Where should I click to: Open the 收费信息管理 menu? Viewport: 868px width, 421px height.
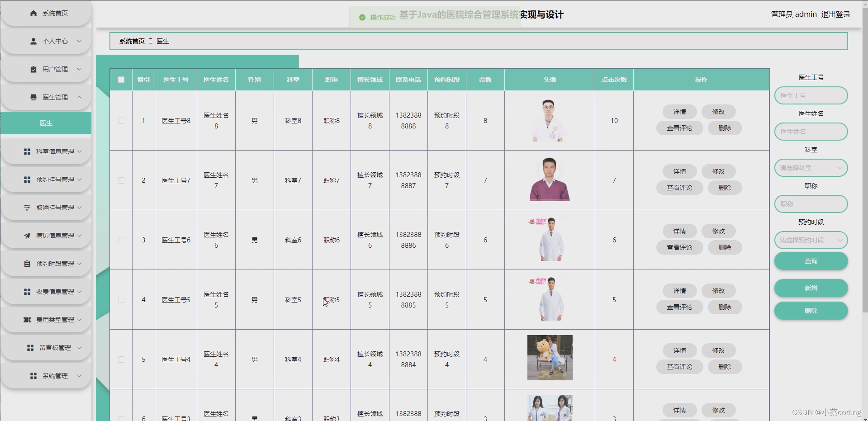pos(46,292)
